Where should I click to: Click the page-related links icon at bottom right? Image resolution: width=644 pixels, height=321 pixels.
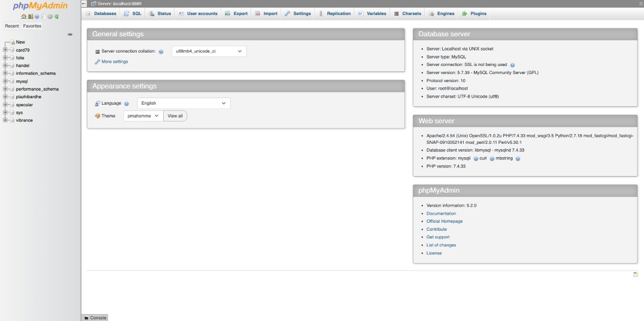click(636, 274)
